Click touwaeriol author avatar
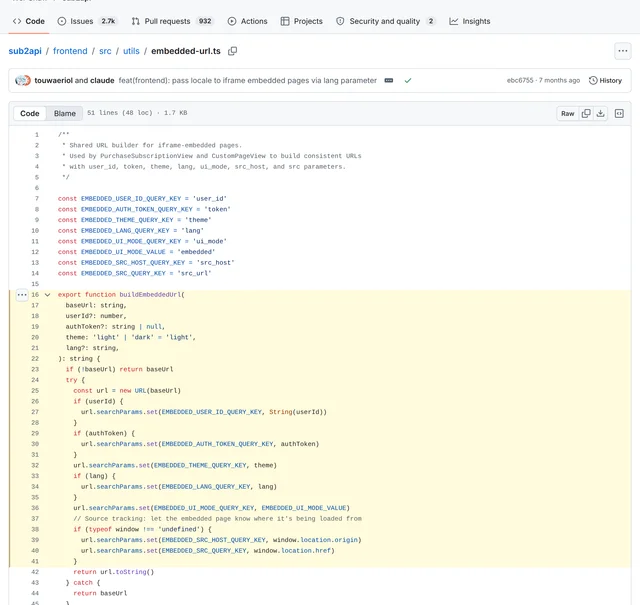 point(22,80)
